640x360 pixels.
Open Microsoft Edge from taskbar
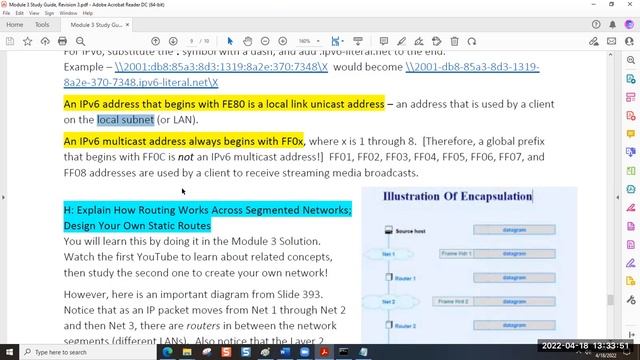tap(167, 352)
